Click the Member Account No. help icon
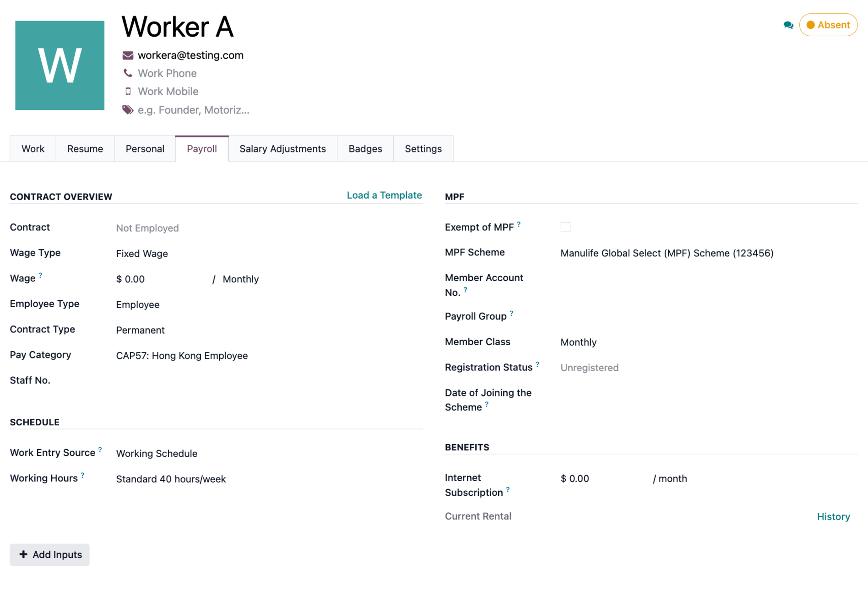This screenshot has width=868, height=591. 465,290
